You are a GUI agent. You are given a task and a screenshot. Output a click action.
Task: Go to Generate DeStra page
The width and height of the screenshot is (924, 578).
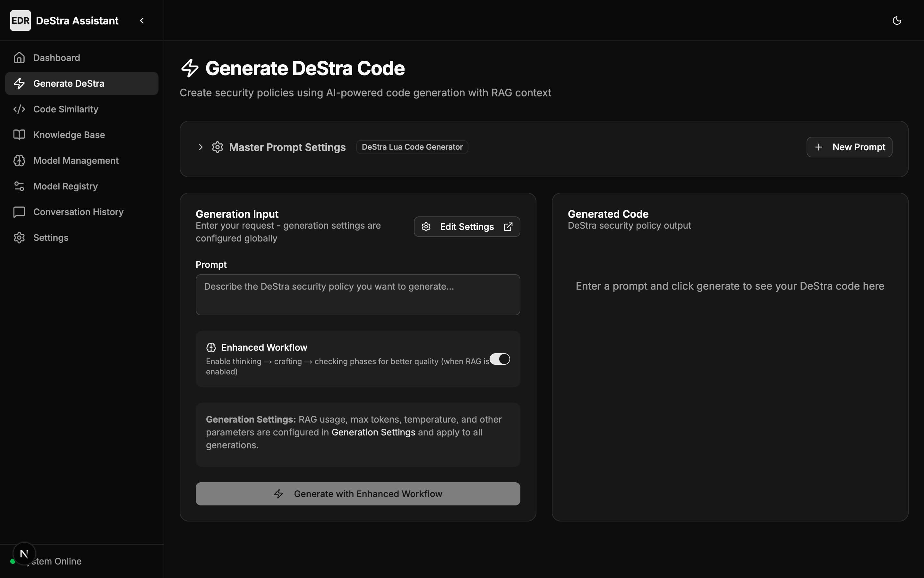pos(82,83)
